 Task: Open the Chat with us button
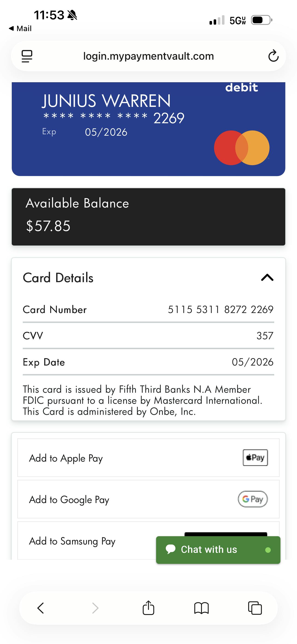click(x=218, y=550)
